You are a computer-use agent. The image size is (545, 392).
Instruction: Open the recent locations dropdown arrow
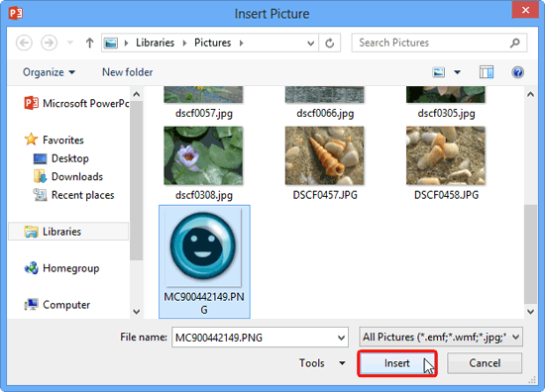click(70, 43)
